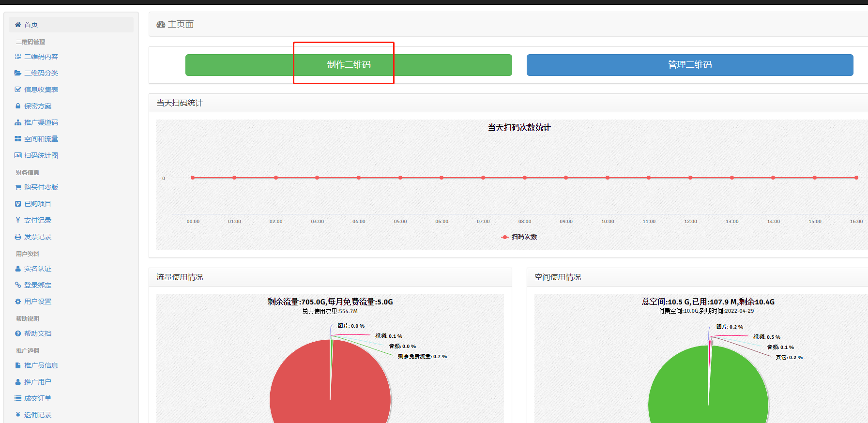Click the home icon beside 首页

[18, 25]
